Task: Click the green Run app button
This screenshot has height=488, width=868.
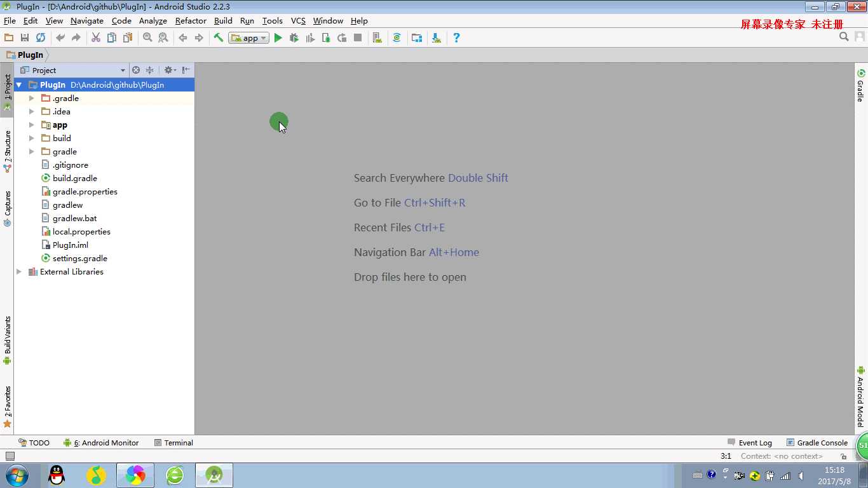Action: (278, 37)
